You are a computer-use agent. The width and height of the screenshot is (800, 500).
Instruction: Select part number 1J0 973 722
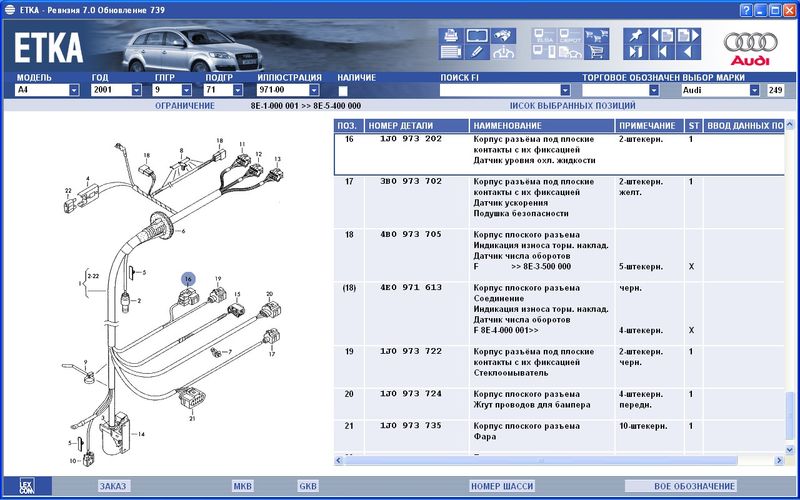point(411,351)
